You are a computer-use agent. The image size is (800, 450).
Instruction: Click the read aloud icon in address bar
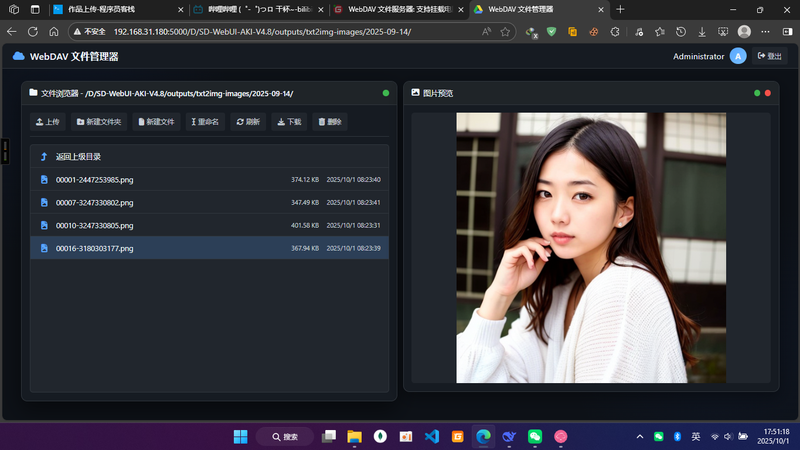[486, 32]
